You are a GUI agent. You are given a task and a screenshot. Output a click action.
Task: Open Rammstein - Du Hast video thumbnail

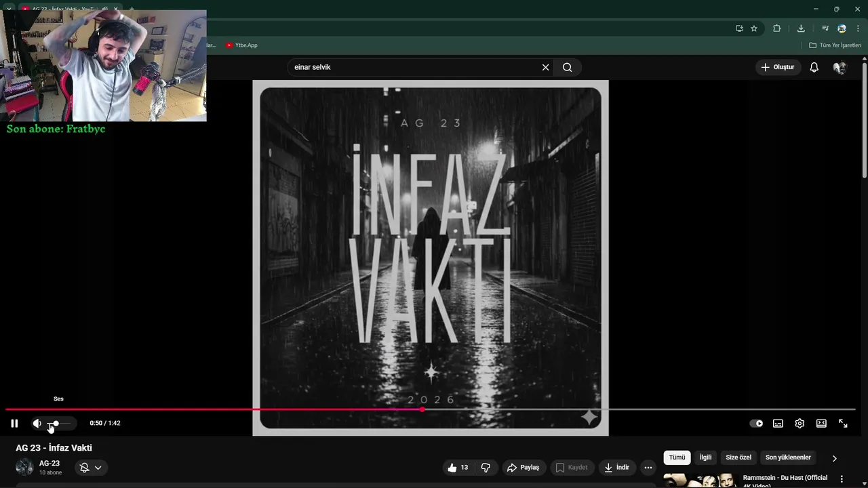pos(701,481)
